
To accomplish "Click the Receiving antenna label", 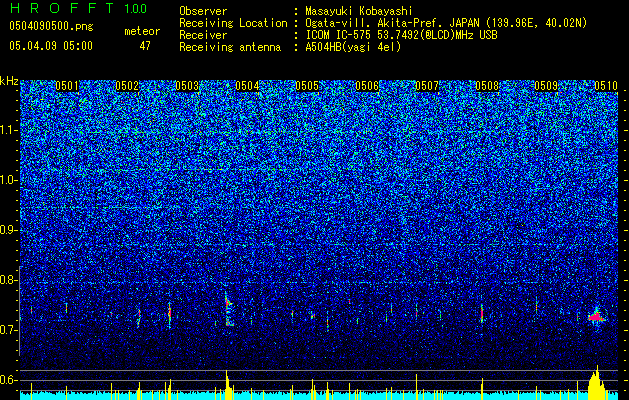I will click(230, 47).
